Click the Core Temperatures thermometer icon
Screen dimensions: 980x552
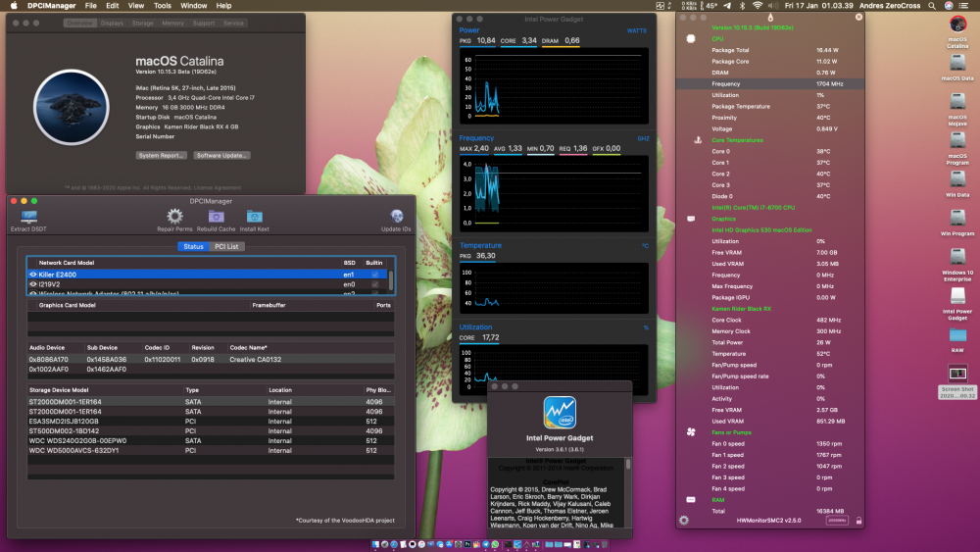698,140
